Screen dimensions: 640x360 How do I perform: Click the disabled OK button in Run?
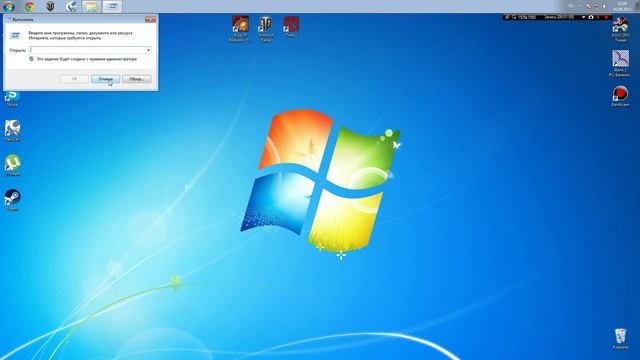point(74,79)
